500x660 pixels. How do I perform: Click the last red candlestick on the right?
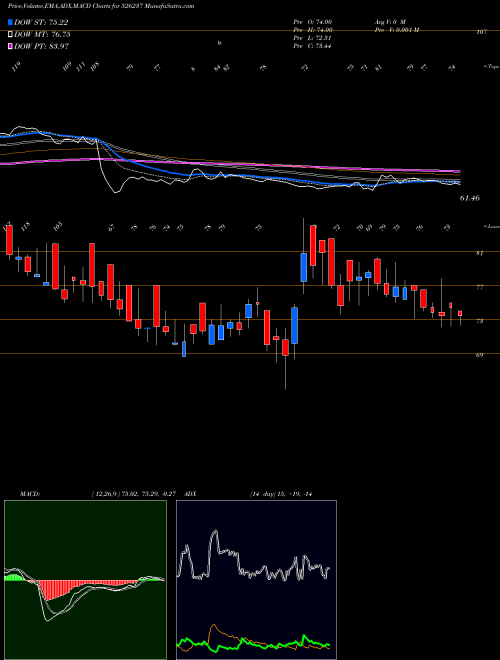[460, 314]
